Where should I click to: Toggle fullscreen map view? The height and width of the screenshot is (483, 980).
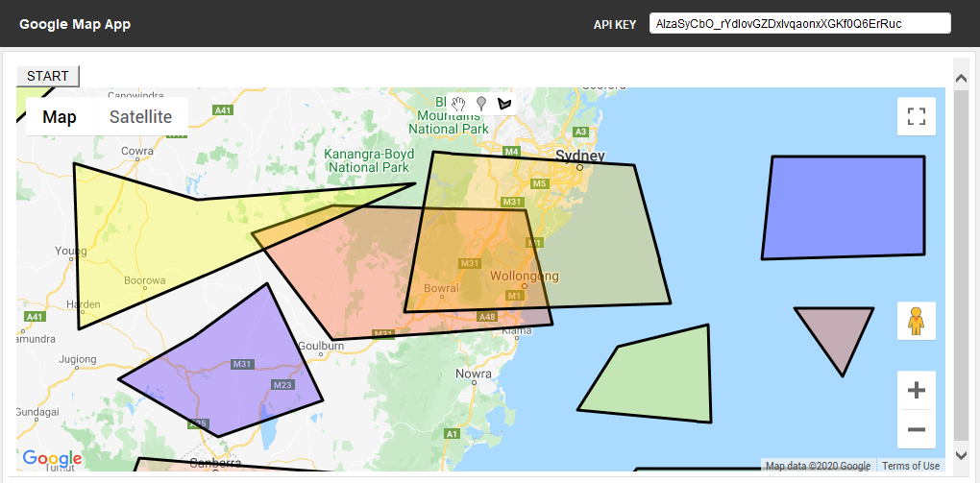916,117
